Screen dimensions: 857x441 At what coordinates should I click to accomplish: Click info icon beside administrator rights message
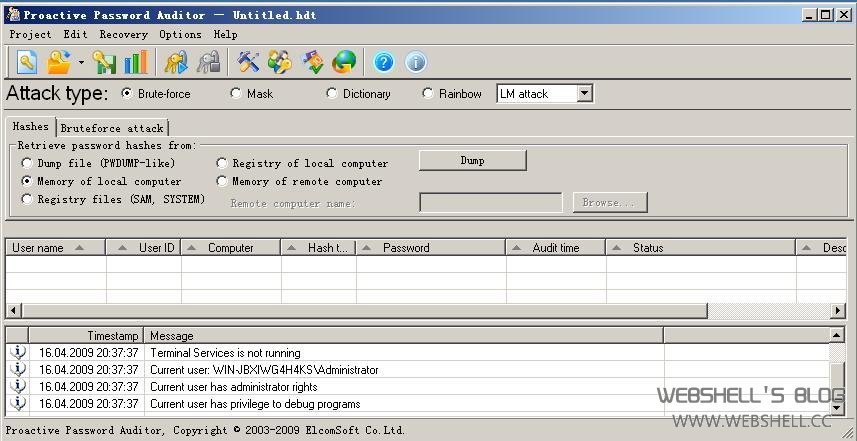(17, 386)
